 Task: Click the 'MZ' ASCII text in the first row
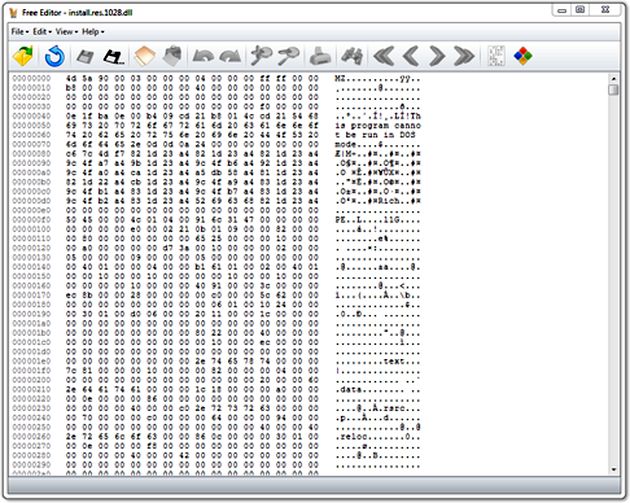[x=340, y=78]
